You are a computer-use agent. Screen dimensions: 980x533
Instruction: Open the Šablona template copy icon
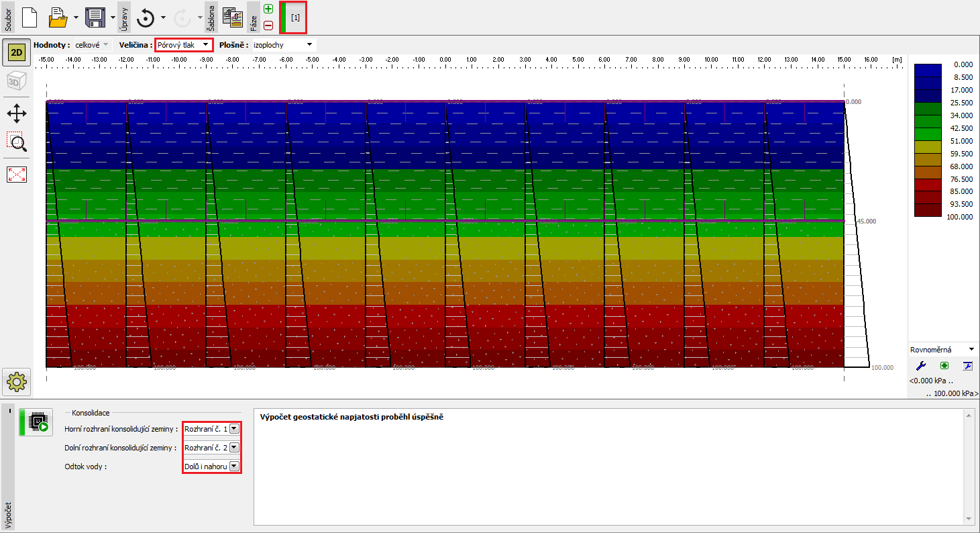[232, 18]
